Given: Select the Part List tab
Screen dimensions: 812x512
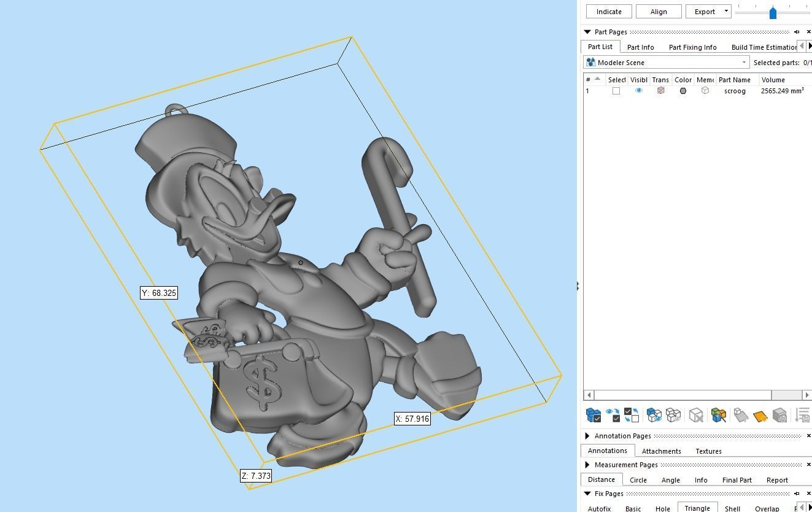Looking at the screenshot, I should [600, 47].
